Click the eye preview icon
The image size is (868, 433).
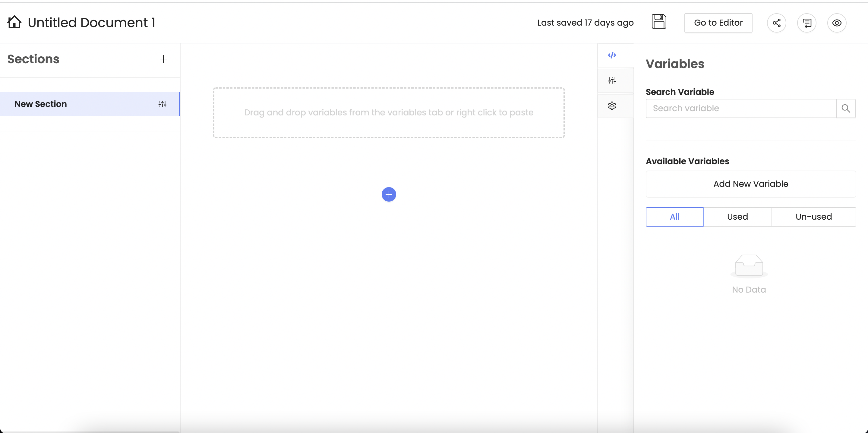(x=837, y=23)
